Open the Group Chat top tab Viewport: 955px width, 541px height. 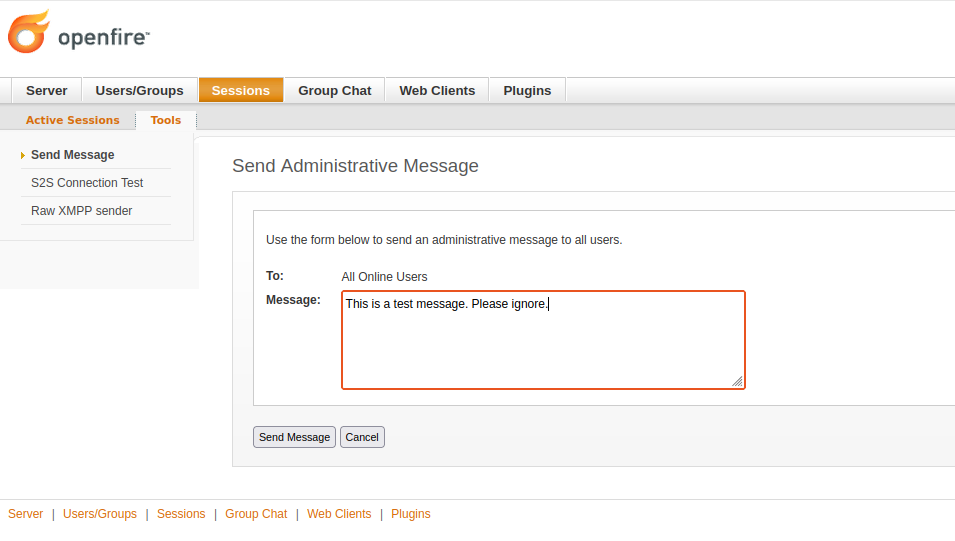pos(334,90)
